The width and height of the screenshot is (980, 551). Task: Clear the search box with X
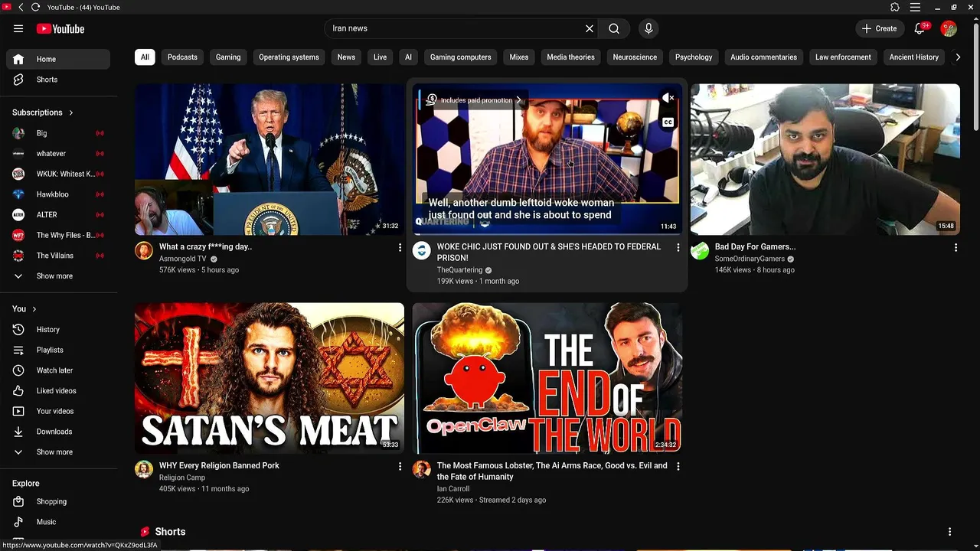[590, 28]
